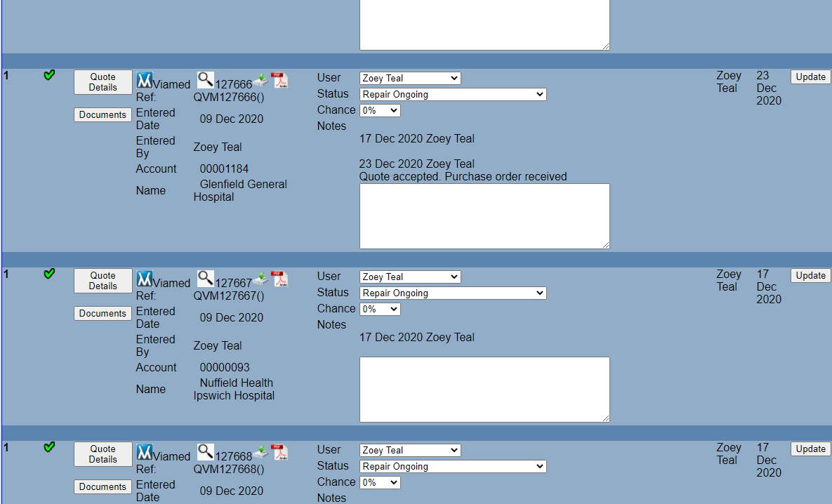Open PDF icon for quote 127666
This screenshot has width=832, height=504.
[280, 80]
